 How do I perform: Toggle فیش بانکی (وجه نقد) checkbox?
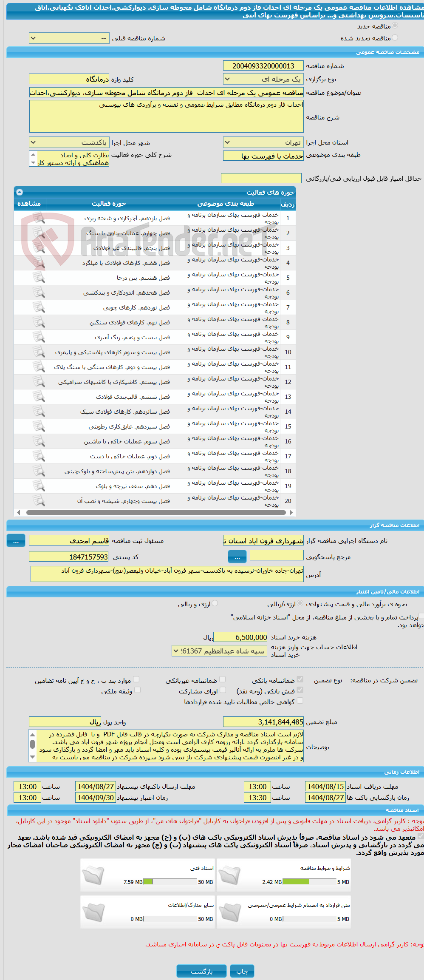(300, 690)
